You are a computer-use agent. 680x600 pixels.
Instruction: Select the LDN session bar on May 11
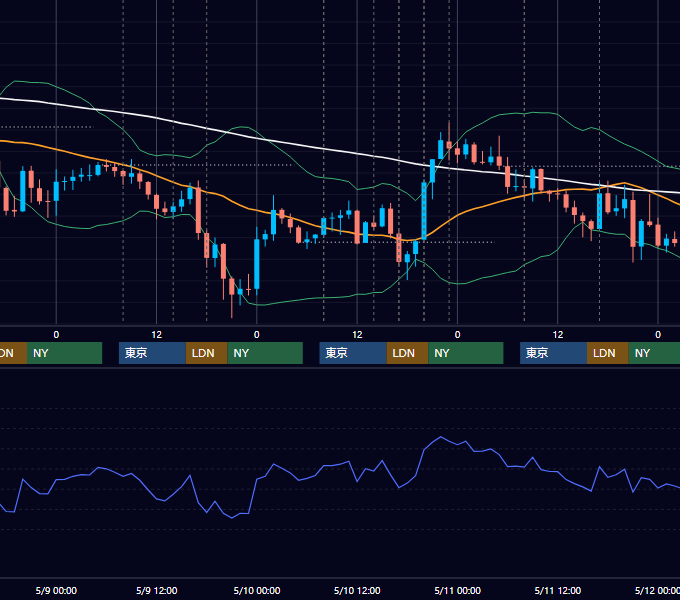(x=608, y=353)
